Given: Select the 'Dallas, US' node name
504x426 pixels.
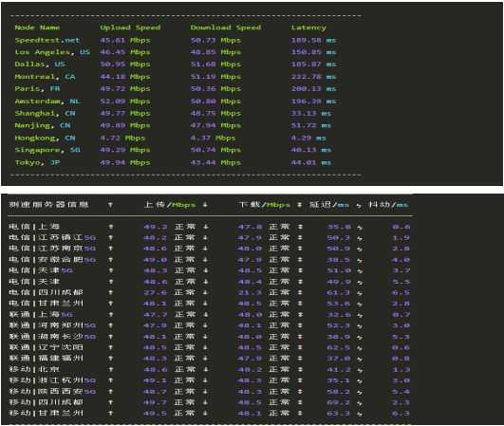Looking at the screenshot, I should pos(40,65).
